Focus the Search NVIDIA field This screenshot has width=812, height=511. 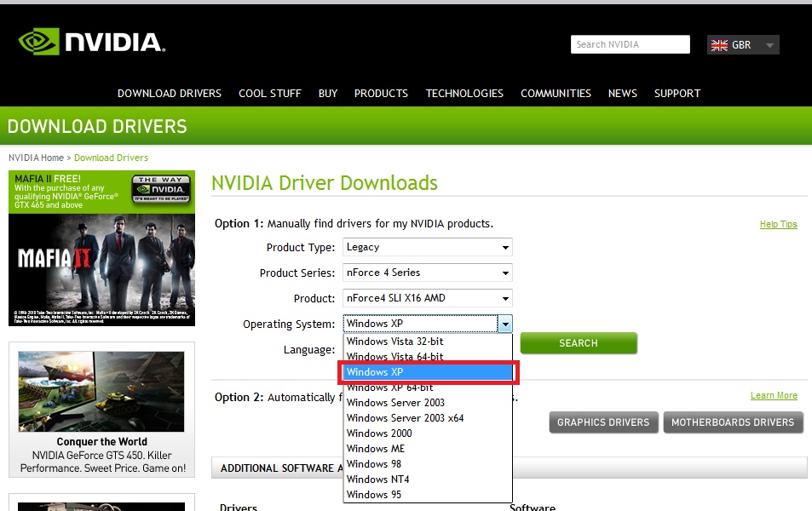point(631,44)
